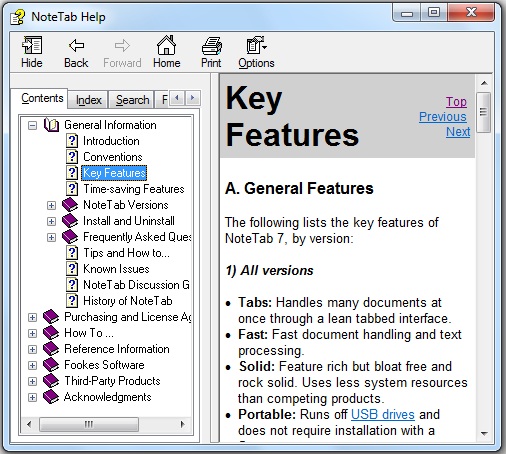This screenshot has height=454, width=506.
Task: Collapse the General Information node
Action: (32, 126)
